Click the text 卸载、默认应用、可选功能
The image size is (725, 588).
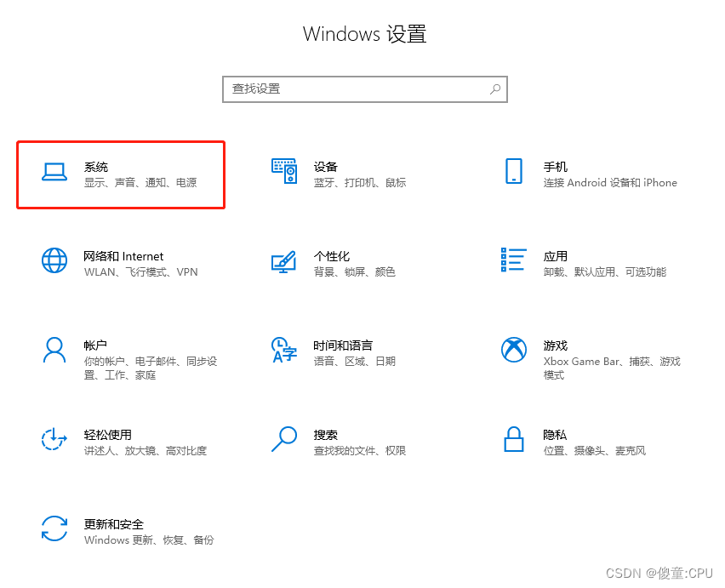(605, 271)
